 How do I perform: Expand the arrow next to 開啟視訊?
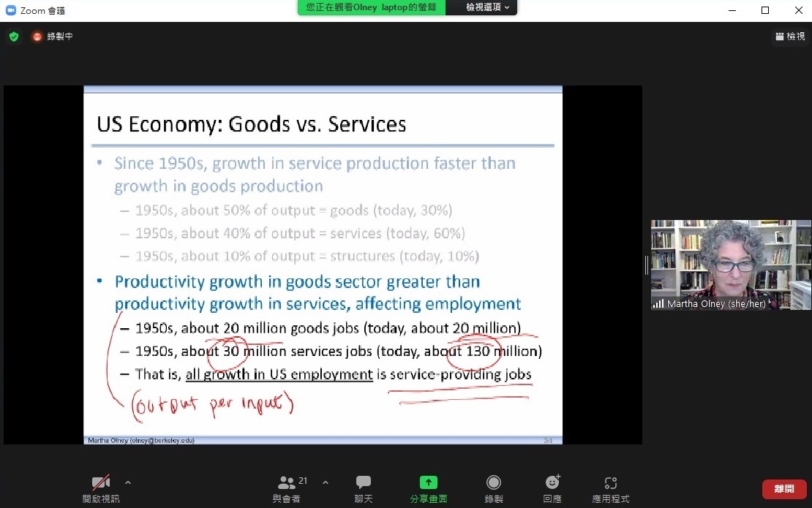click(x=128, y=482)
